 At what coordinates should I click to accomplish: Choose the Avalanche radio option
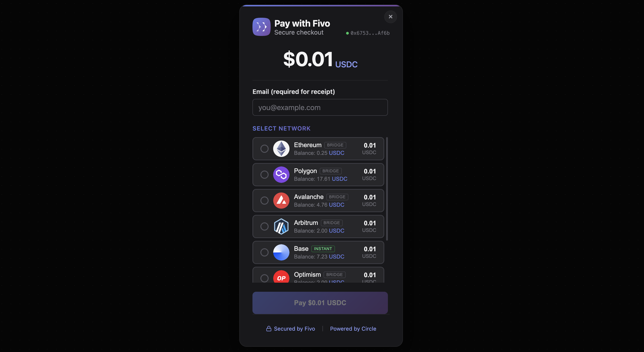point(264,200)
